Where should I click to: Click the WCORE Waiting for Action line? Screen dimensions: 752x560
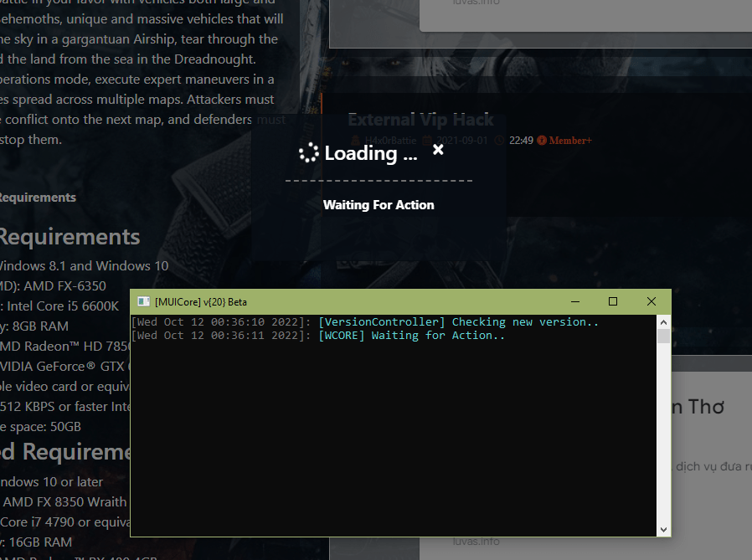point(318,336)
